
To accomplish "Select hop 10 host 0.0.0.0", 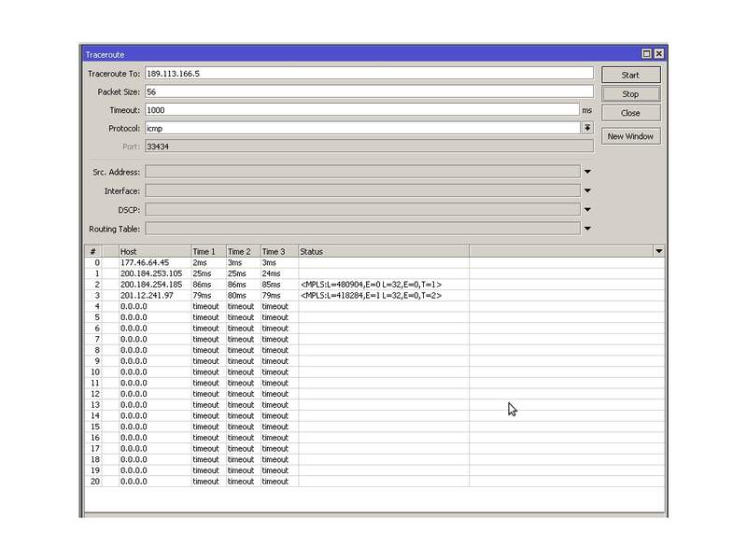I will coord(134,372).
